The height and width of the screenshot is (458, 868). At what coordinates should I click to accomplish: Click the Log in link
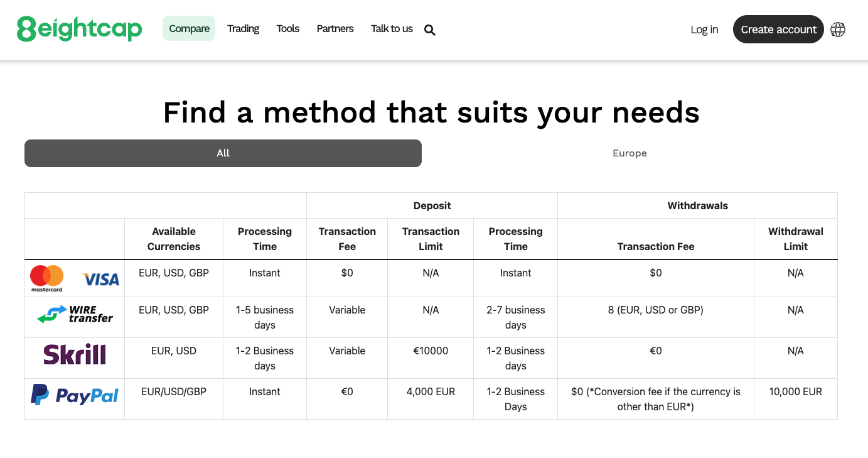click(704, 30)
